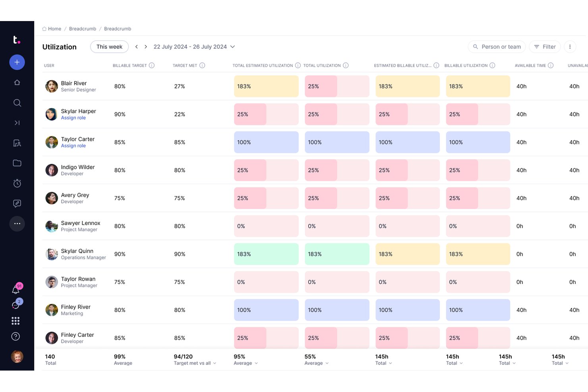Screen dimensions: 588x392
Task: Open the time tracking stopwatch icon
Action: coord(17,183)
